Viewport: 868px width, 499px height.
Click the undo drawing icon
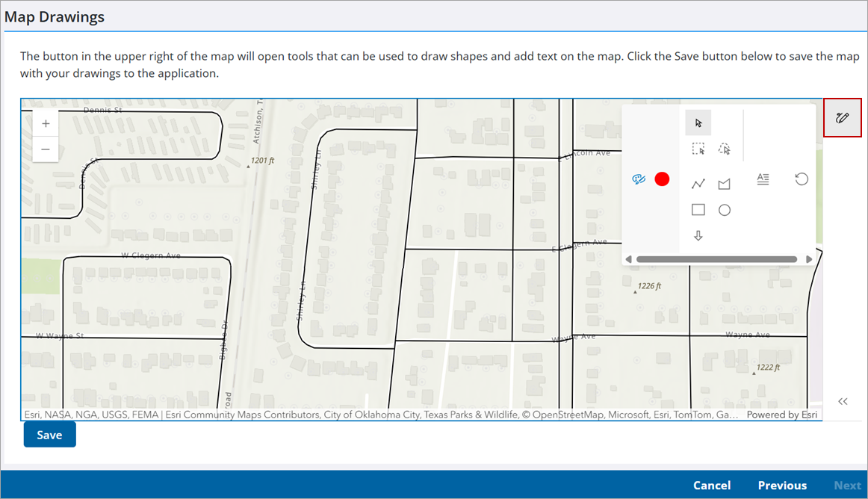[x=802, y=179]
